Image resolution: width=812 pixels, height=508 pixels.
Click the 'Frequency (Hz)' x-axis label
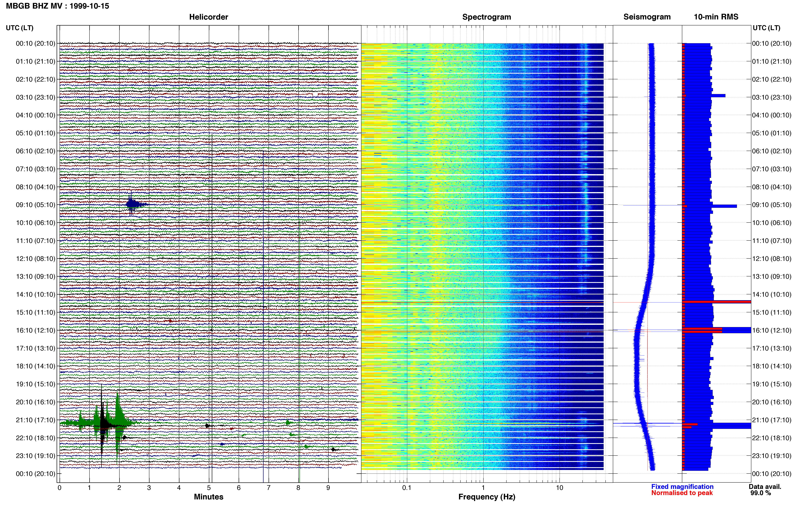(x=487, y=497)
